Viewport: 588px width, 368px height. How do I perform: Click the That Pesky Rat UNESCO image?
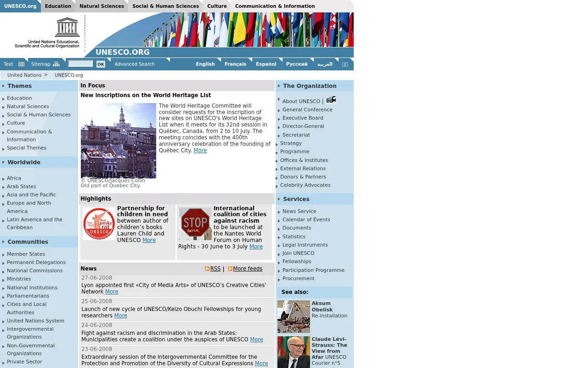click(x=99, y=224)
